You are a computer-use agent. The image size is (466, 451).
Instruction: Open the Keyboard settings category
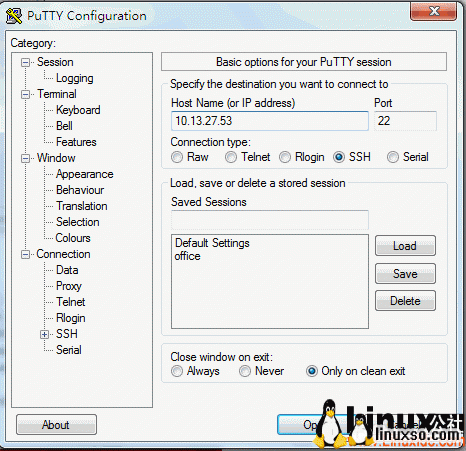point(78,110)
